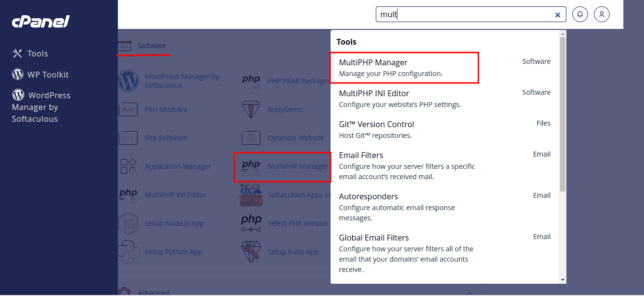This screenshot has width=644, height=296.
Task: Open the RubyGems icon
Action: (251, 109)
